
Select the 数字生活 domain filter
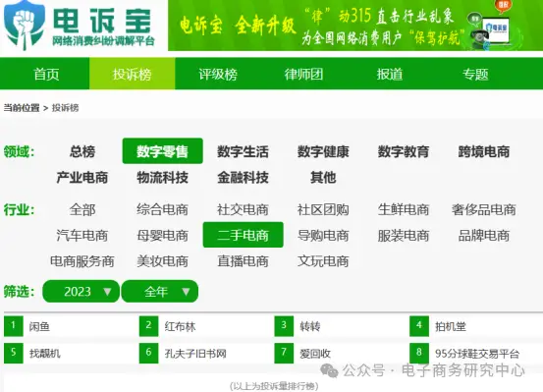tap(243, 151)
